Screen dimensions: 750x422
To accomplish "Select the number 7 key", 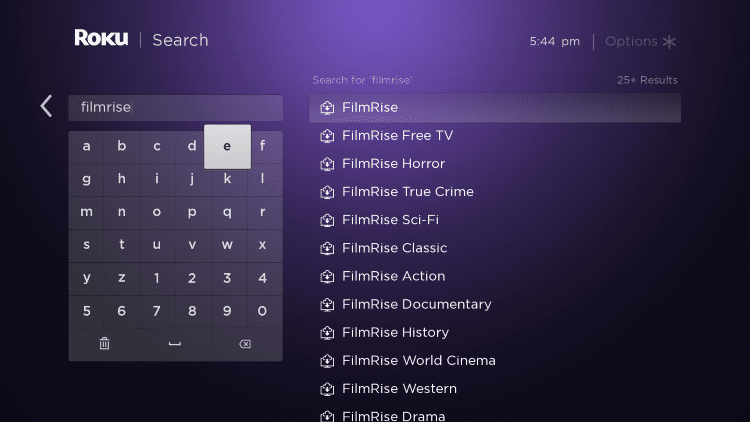I will tap(156, 311).
